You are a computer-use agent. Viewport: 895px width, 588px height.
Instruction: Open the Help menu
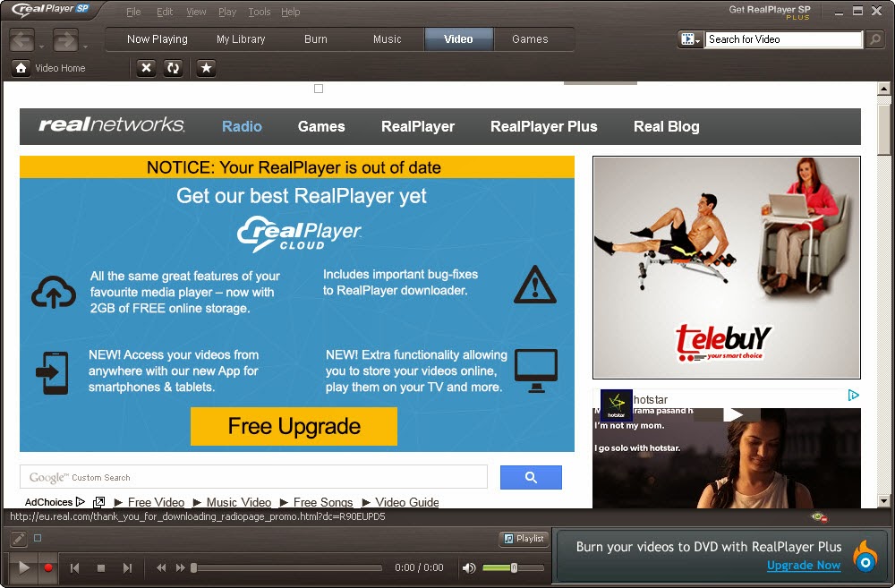291,12
